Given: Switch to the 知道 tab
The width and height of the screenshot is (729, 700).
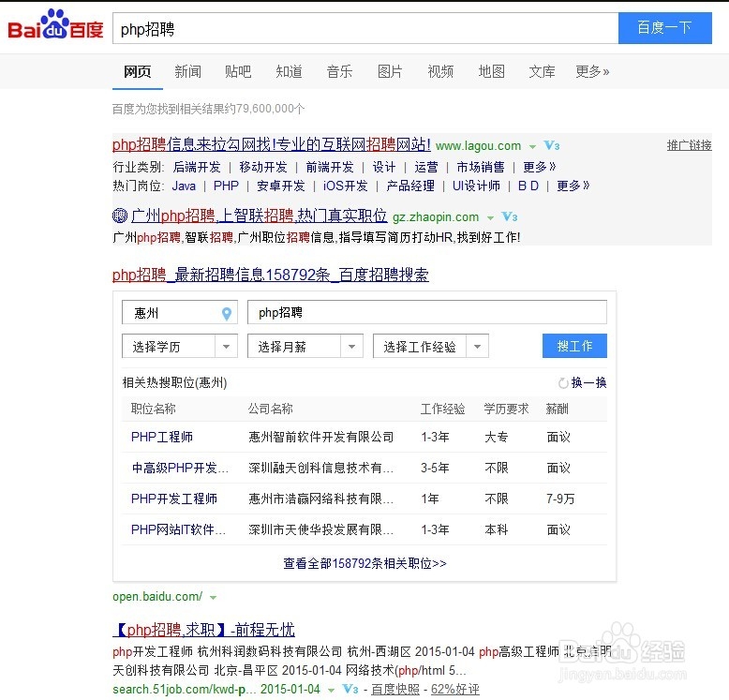Looking at the screenshot, I should click(289, 71).
